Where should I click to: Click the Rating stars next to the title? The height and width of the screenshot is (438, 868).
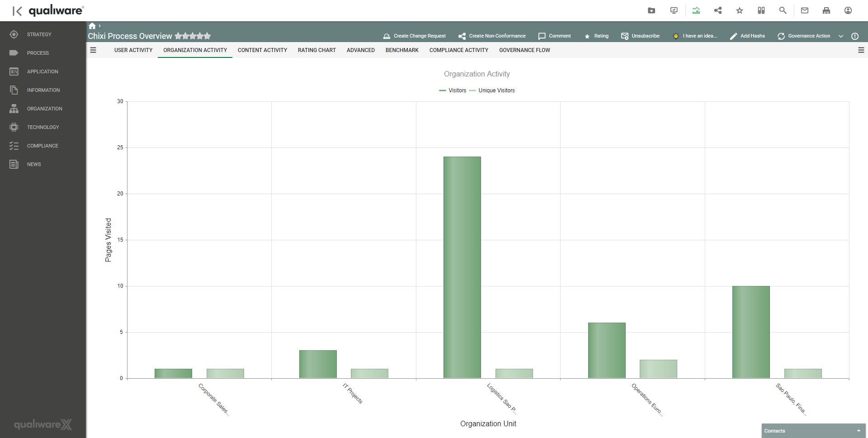coord(193,36)
